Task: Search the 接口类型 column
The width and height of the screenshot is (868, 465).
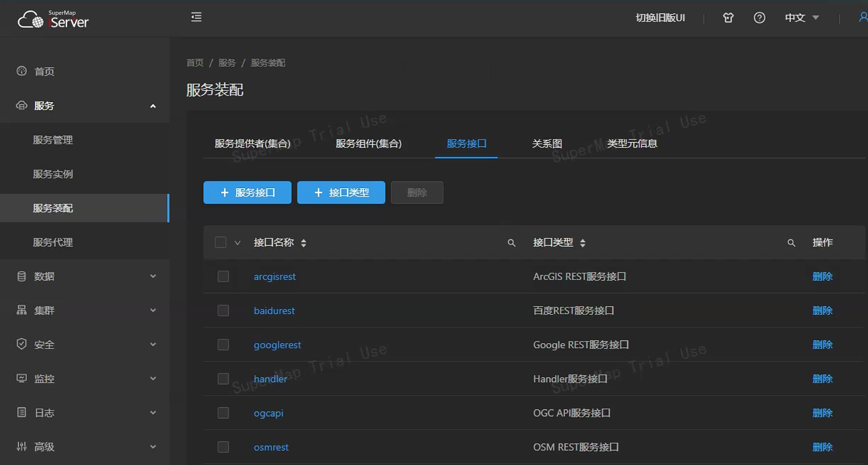Action: tap(791, 243)
